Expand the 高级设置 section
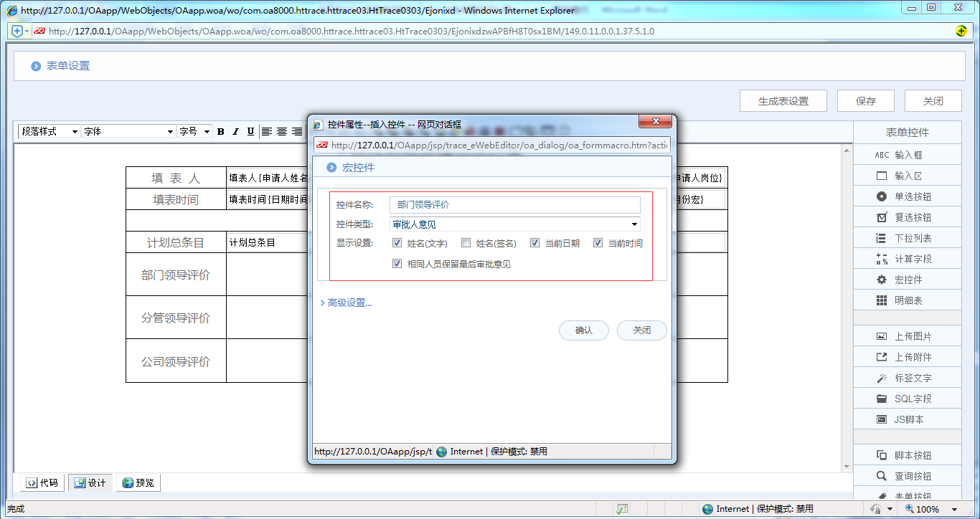 coord(348,302)
